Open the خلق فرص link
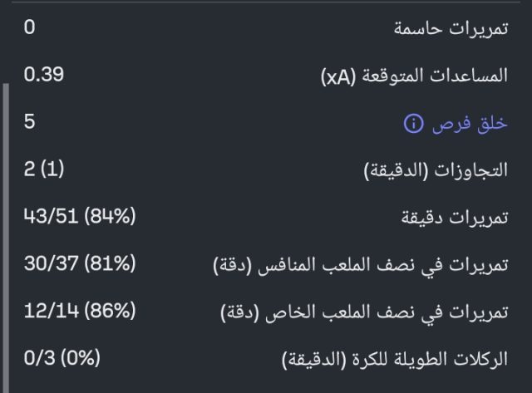 coord(470,124)
